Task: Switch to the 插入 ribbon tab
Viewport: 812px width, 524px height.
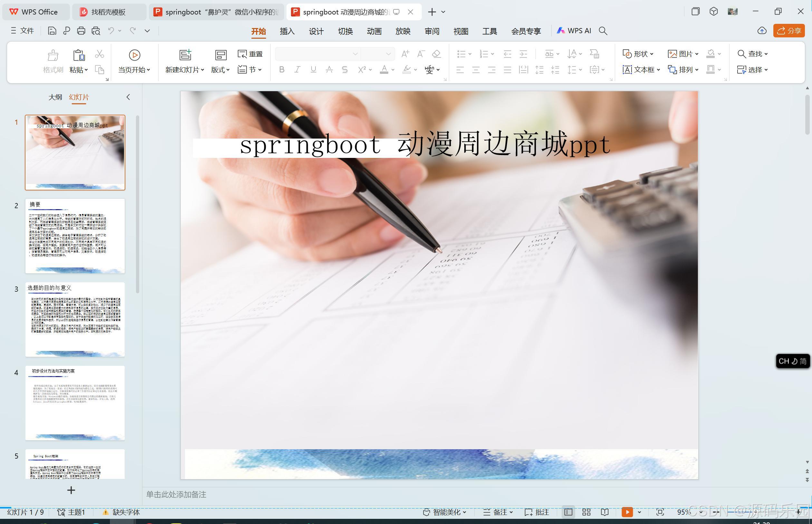Action: coord(287,31)
